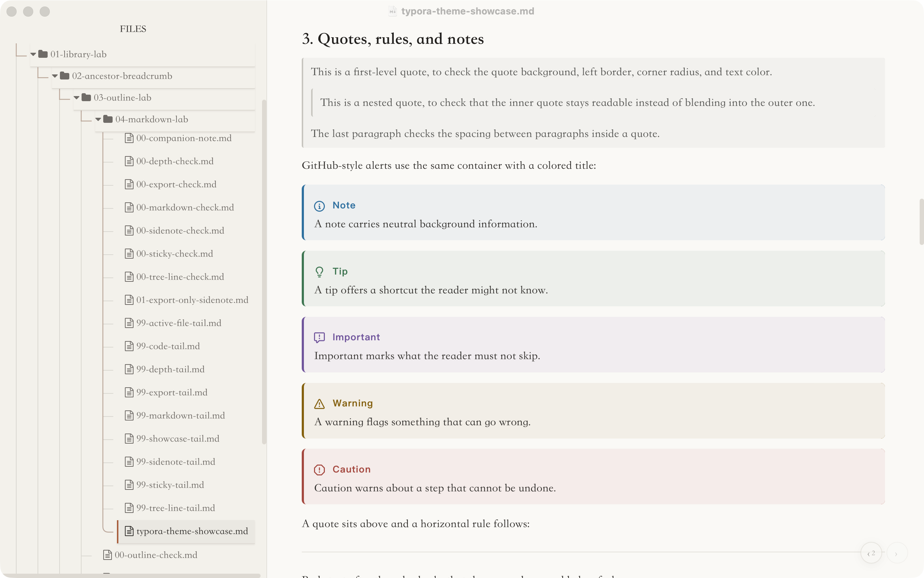Click file icon beside 99-export-tail.md
Screen dimensions: 924x578
click(x=129, y=392)
